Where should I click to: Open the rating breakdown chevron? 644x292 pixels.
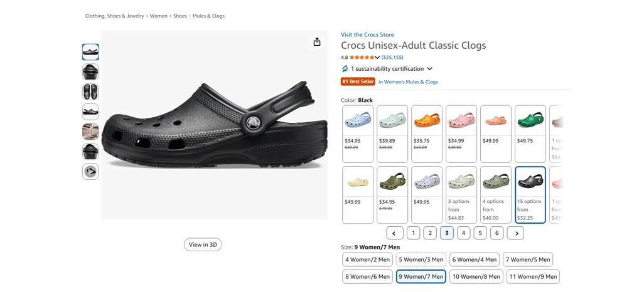pyautogui.click(x=377, y=58)
